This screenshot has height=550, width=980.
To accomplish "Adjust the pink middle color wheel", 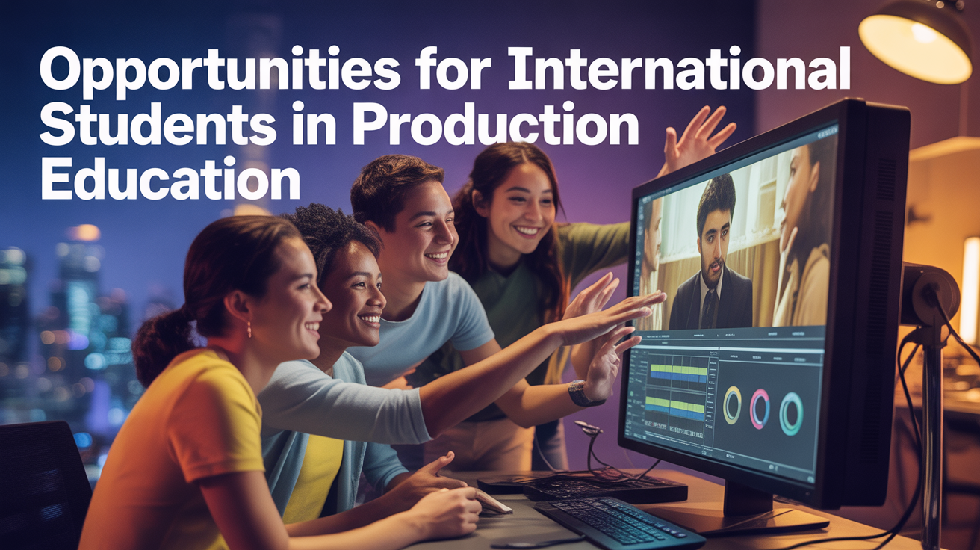I will (760, 409).
